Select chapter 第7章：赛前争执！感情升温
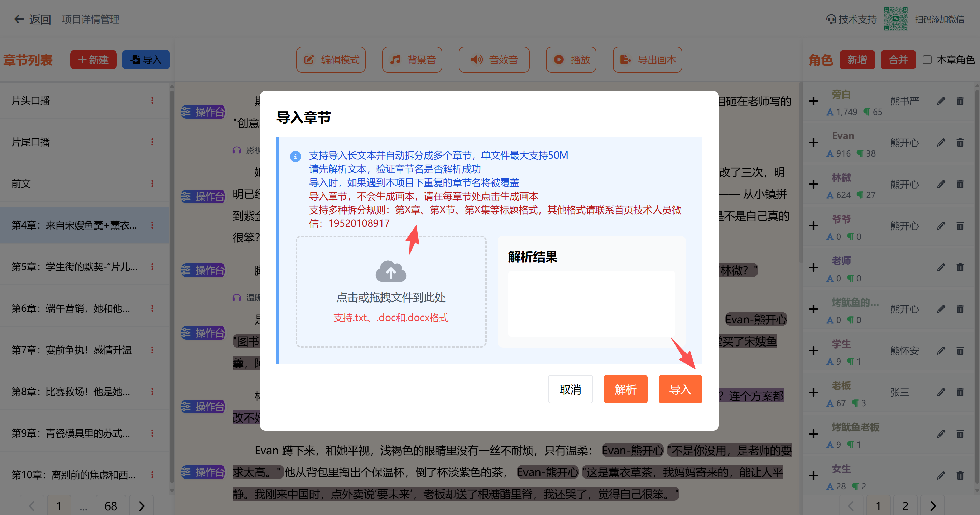 pyautogui.click(x=72, y=350)
